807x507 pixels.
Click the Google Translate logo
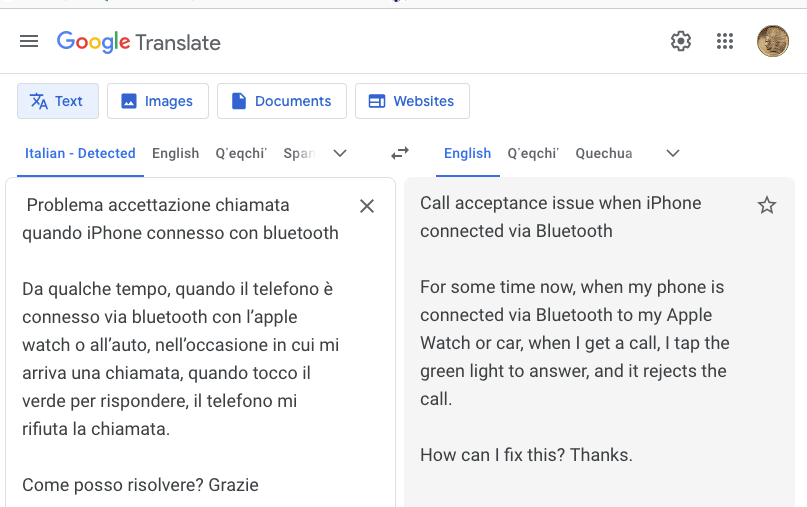pyautogui.click(x=139, y=42)
